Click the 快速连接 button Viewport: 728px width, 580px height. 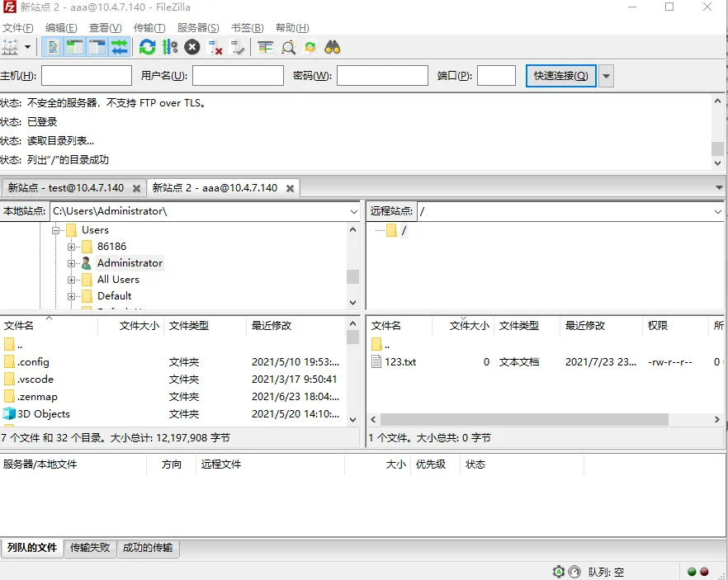[x=561, y=76]
